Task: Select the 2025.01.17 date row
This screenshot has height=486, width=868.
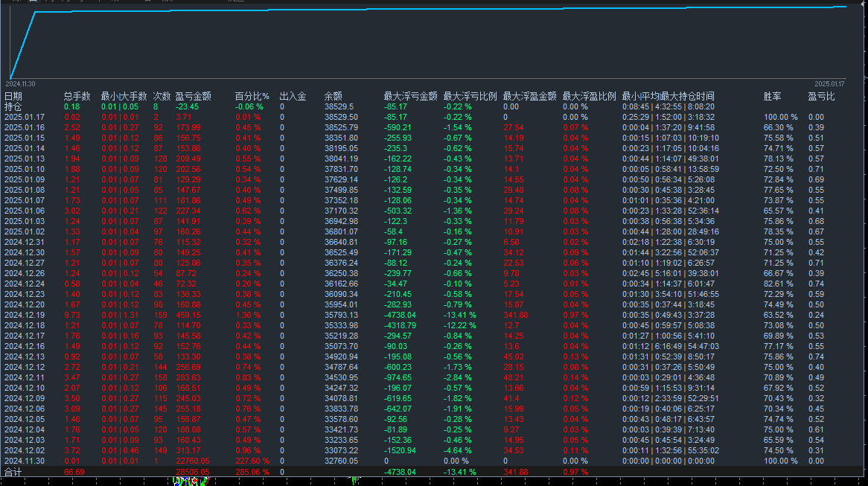Action: [x=25, y=118]
